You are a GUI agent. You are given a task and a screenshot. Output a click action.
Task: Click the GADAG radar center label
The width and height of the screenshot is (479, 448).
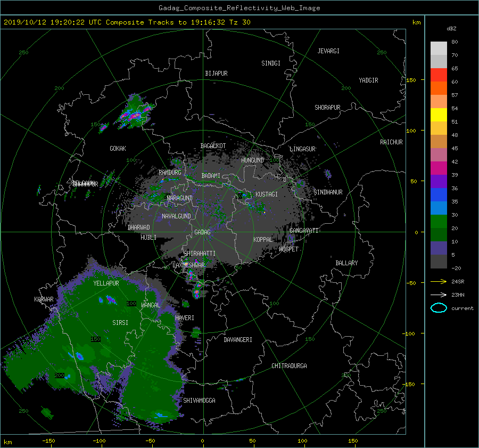pos(202,232)
